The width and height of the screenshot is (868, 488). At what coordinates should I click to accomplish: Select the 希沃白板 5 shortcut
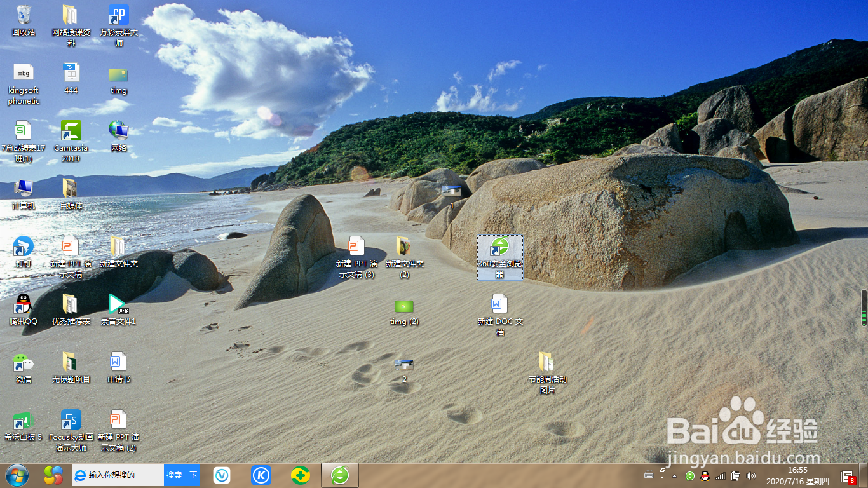coord(24,425)
